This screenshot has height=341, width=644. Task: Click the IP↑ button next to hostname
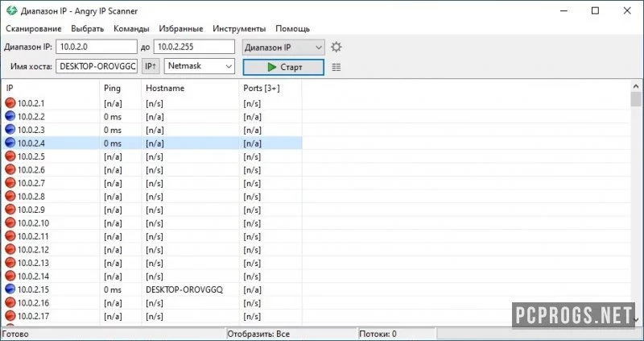coord(151,66)
